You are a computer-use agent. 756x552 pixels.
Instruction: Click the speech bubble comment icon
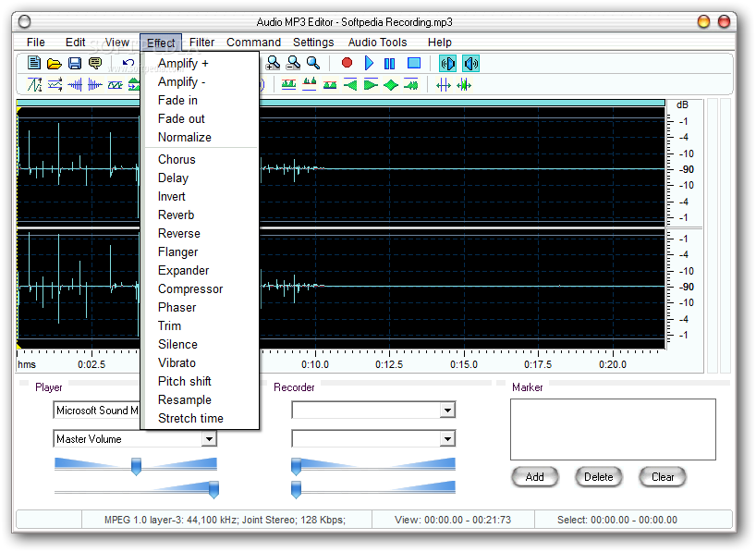pyautogui.click(x=95, y=63)
